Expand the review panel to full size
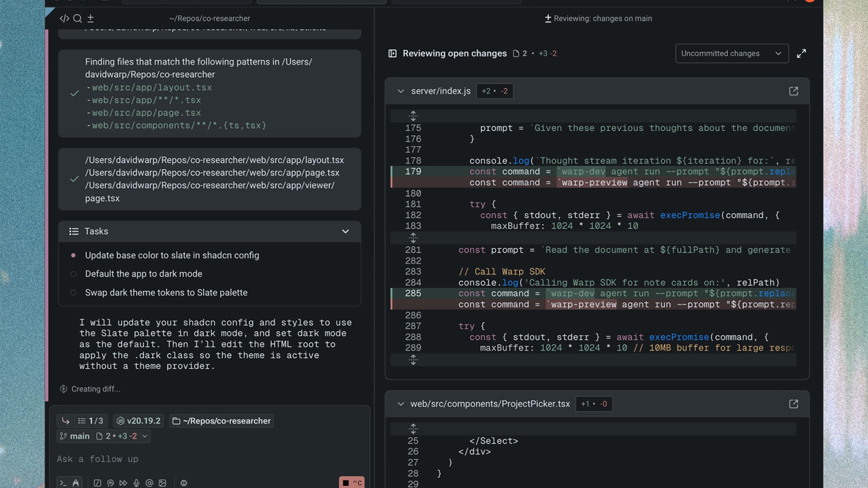Viewport: 868px width, 488px height. pos(801,54)
